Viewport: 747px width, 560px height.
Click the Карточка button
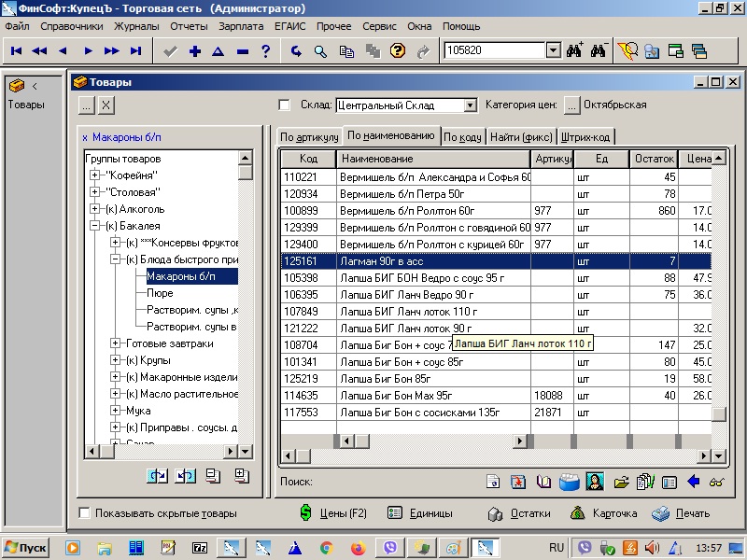click(x=603, y=513)
